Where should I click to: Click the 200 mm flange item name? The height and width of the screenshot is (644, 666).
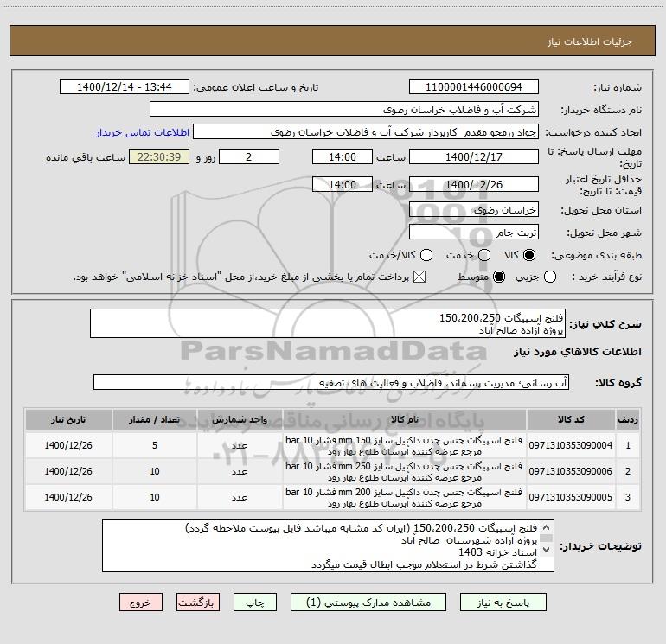(404, 498)
